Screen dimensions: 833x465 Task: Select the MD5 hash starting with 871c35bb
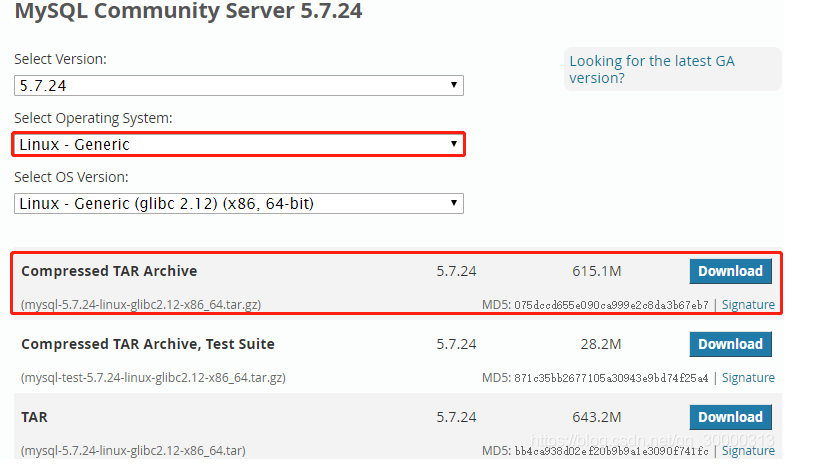611,378
